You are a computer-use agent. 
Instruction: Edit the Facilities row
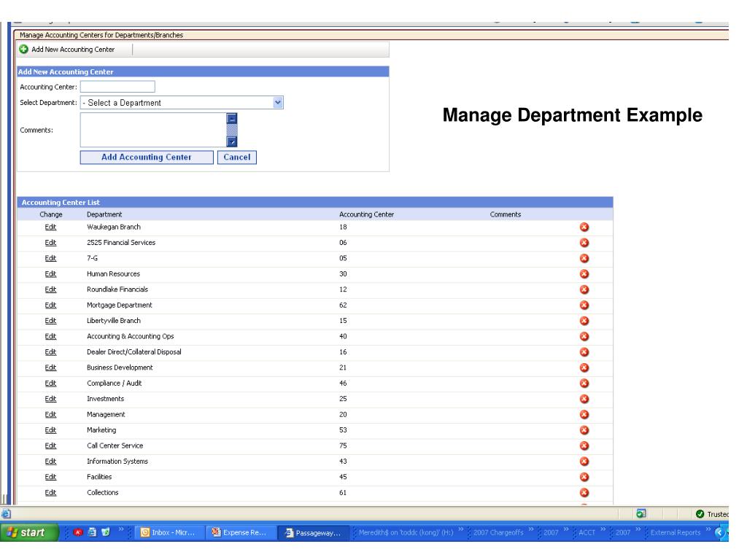point(50,477)
